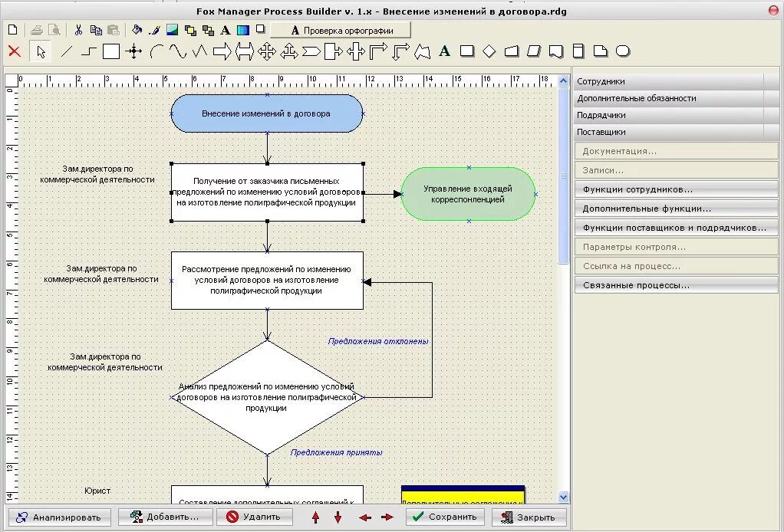This screenshot has width=784, height=532.
Task: Select the rectangle with header band shape
Action: (x=578, y=51)
